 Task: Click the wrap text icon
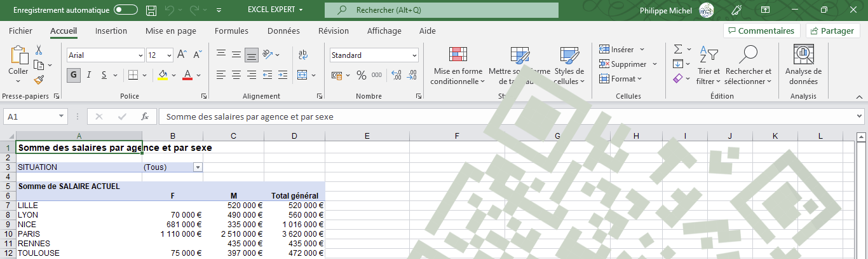pyautogui.click(x=303, y=55)
